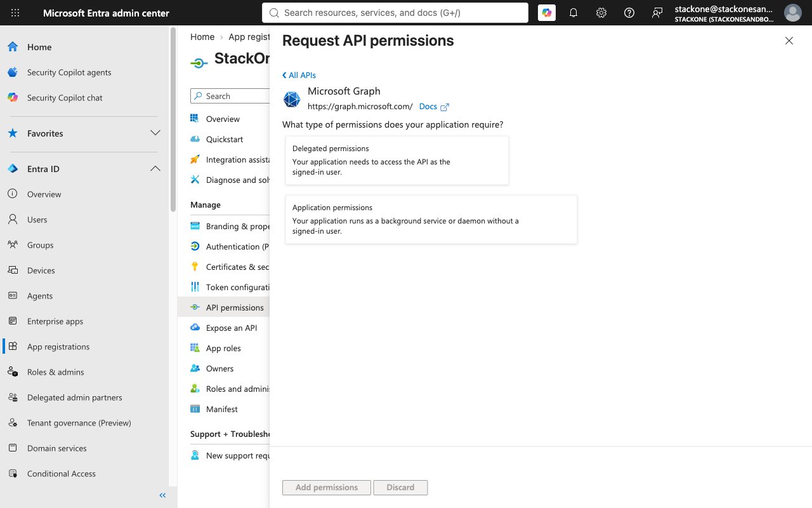Image resolution: width=812 pixels, height=508 pixels.
Task: Click the Favorites star icon
Action: 13,133
